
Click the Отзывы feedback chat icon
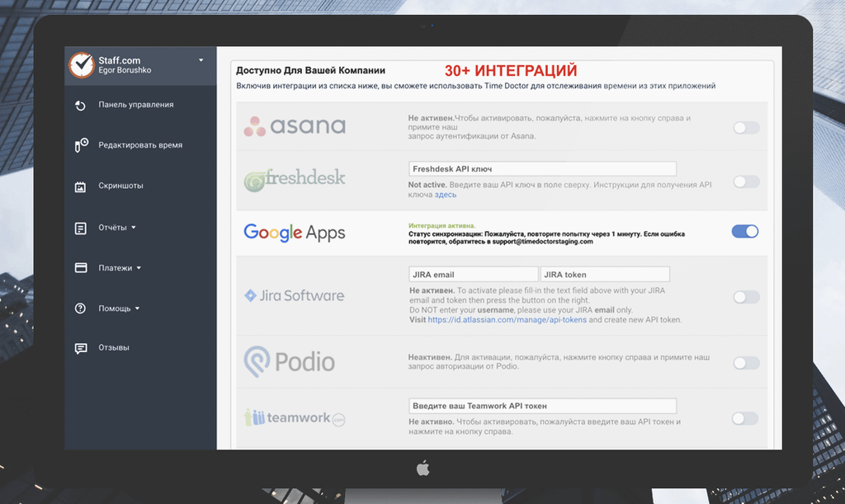coord(81,348)
